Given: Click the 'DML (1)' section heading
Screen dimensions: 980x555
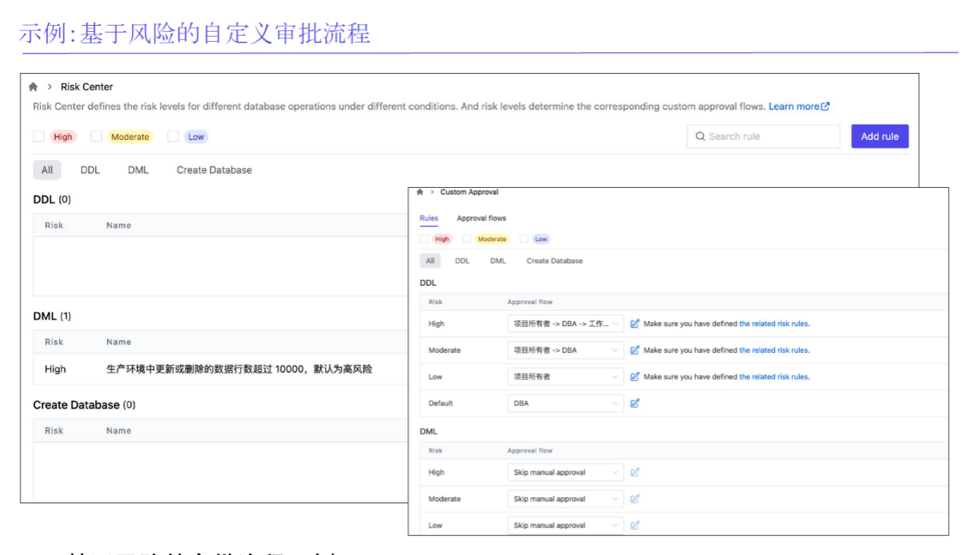Looking at the screenshot, I should click(52, 316).
